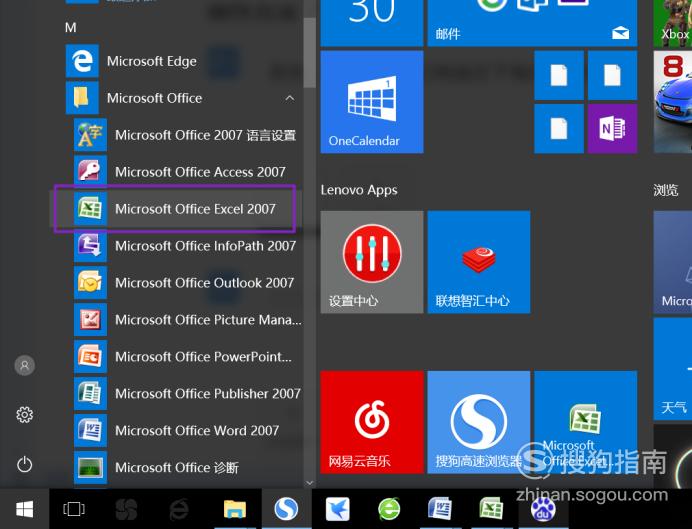The height and width of the screenshot is (529, 692).
Task: Open Sogou browser on the taskbar
Action: [286, 509]
